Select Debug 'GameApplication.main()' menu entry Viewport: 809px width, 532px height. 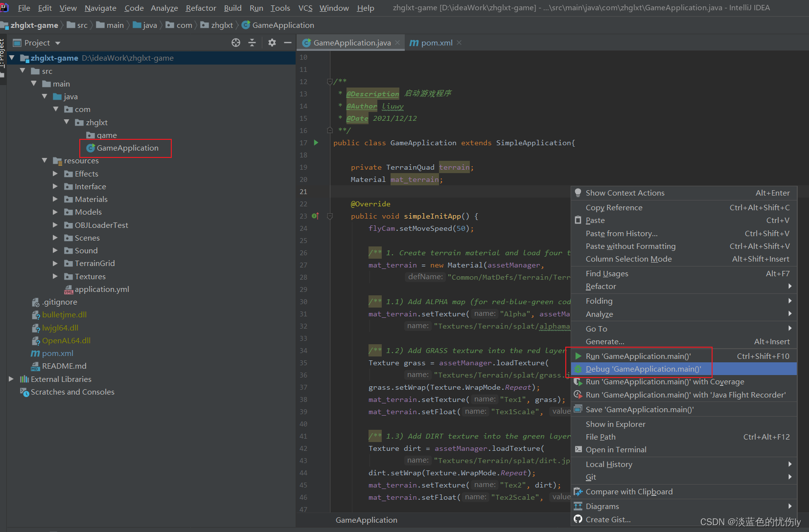[x=684, y=369]
